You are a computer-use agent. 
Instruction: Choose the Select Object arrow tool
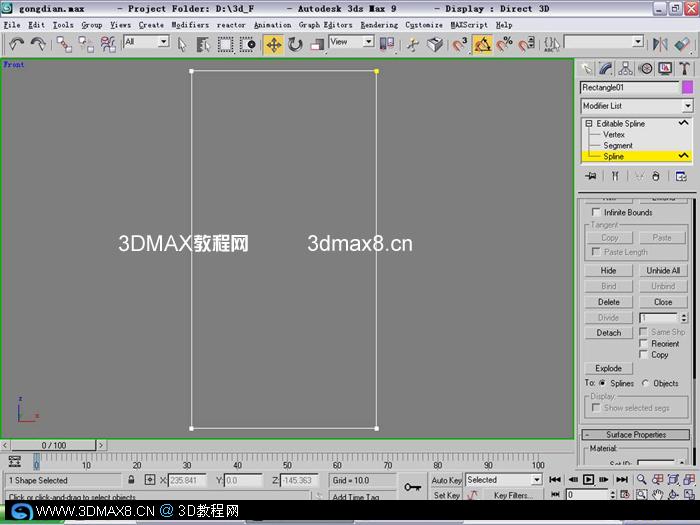pyautogui.click(x=182, y=44)
